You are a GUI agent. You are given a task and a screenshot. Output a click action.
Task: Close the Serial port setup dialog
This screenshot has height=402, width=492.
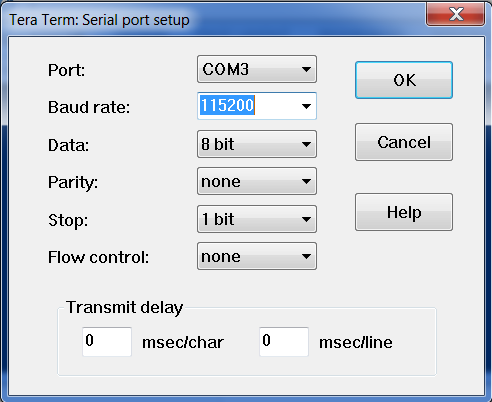(x=455, y=14)
